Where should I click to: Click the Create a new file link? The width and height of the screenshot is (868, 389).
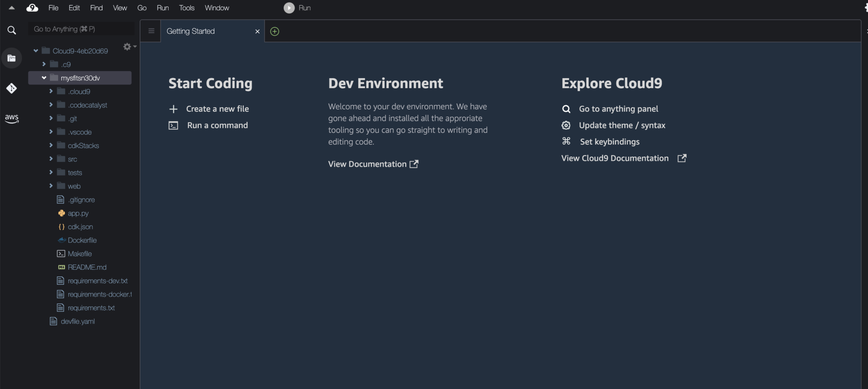tap(217, 109)
